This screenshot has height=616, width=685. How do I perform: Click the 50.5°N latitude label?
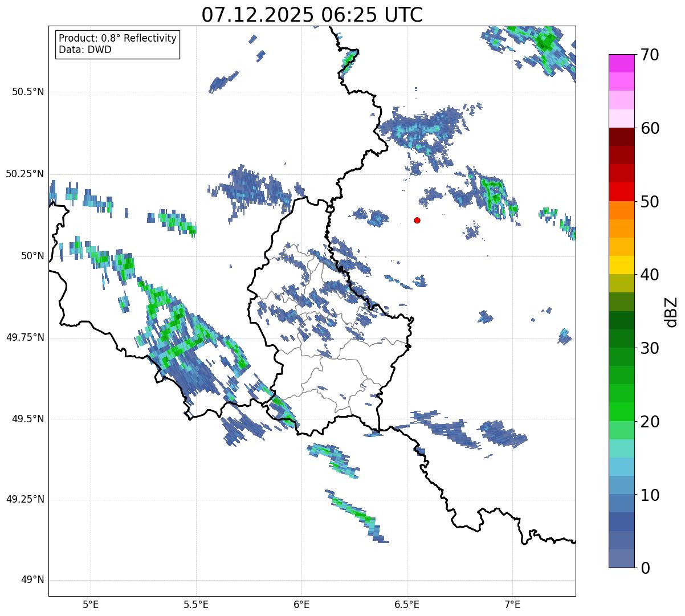click(28, 92)
